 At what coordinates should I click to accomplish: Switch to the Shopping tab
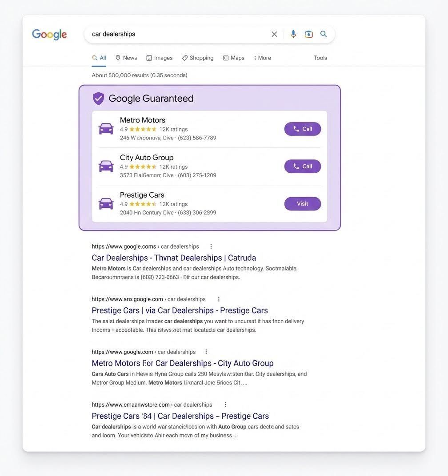tap(198, 58)
